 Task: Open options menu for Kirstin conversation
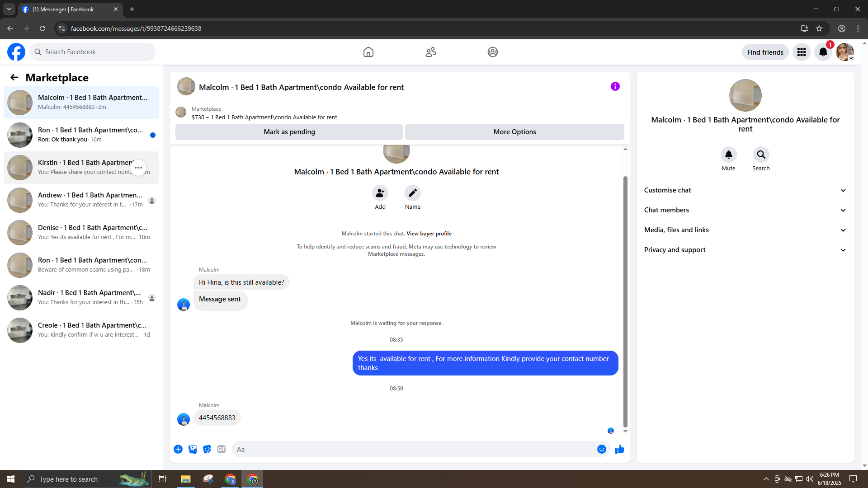(138, 168)
